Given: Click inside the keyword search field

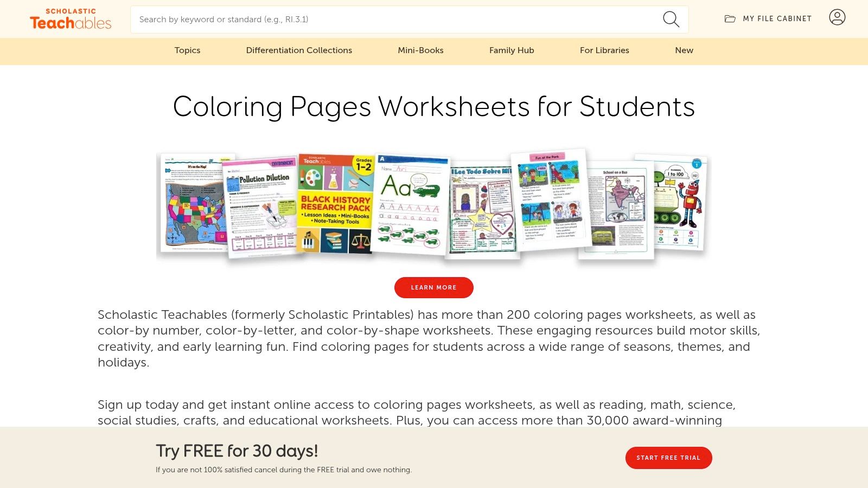Looking at the screenshot, I should 380,19.
